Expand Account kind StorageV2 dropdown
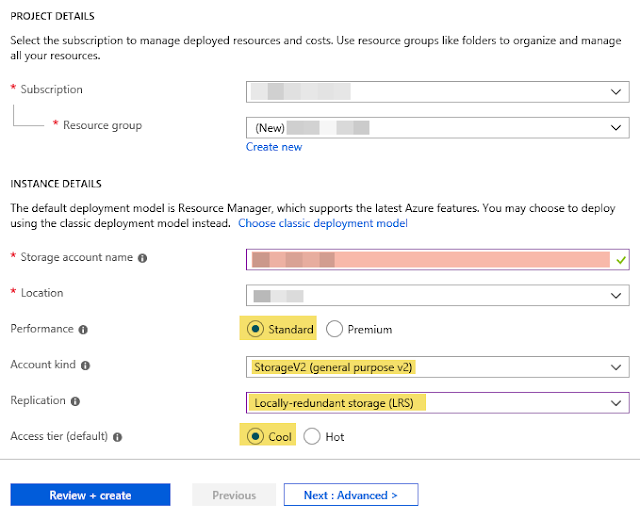Viewport: 640px width, 520px height. (x=438, y=367)
